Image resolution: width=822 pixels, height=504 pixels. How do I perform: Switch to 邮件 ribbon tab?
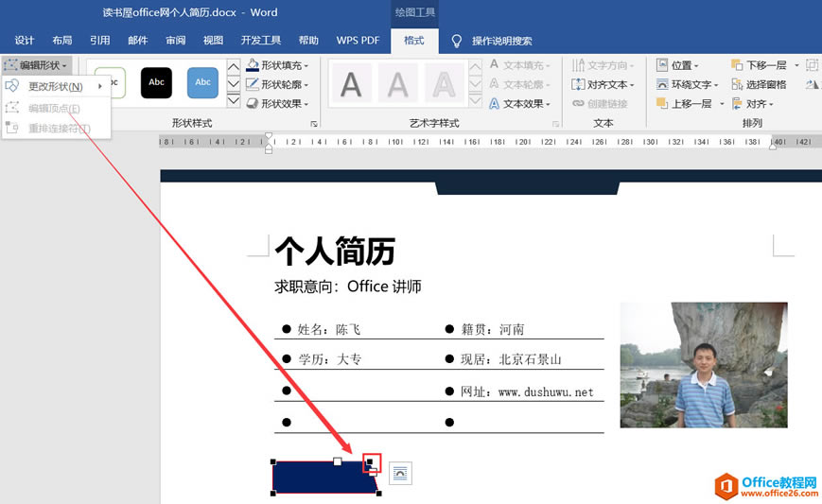point(137,41)
